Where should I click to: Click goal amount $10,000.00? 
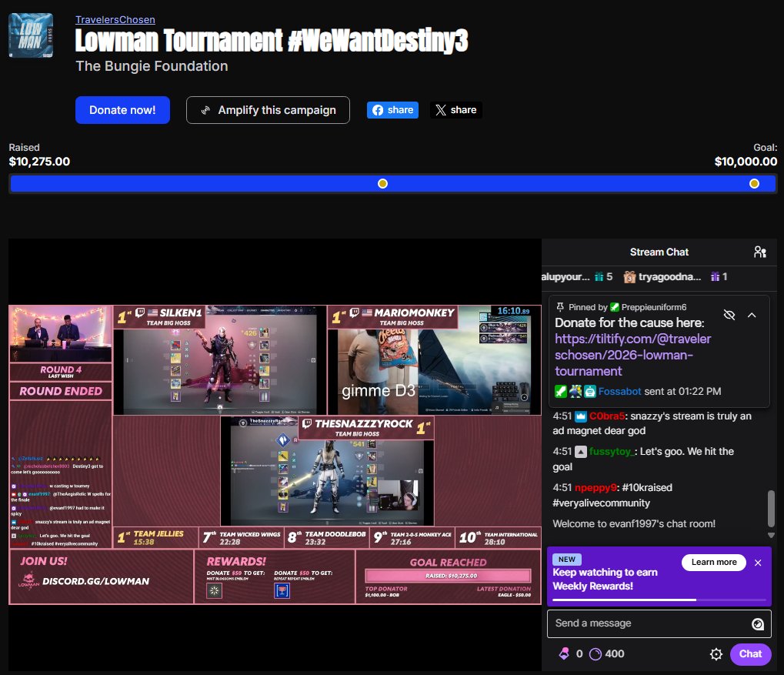pos(746,162)
